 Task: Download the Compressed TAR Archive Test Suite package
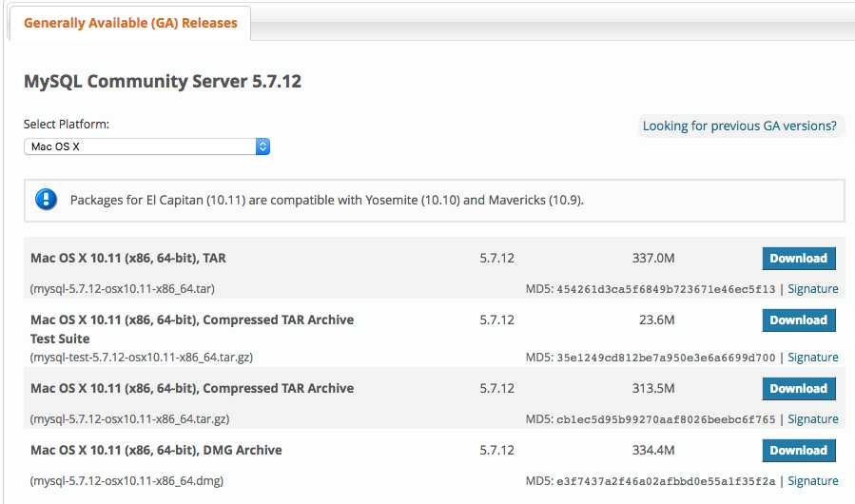(x=799, y=320)
